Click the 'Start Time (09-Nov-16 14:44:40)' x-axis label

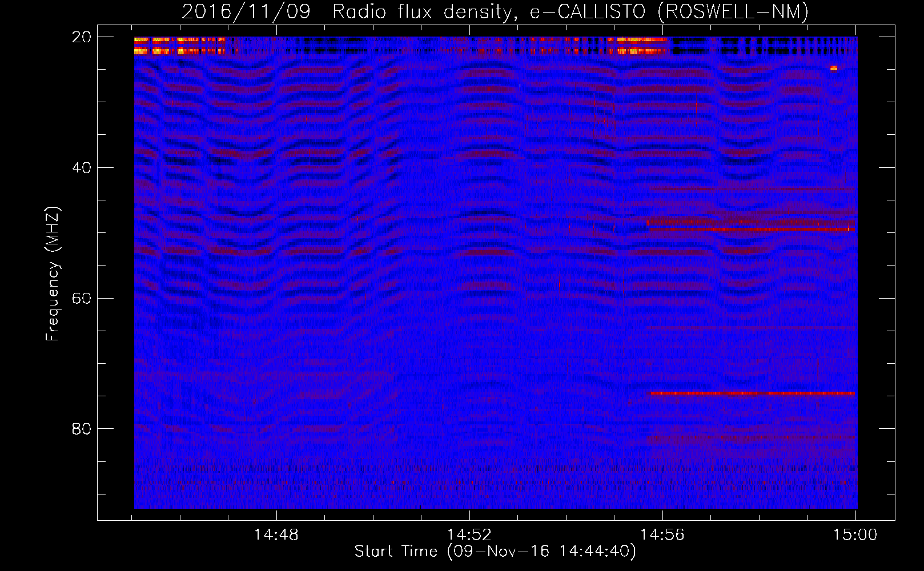(495, 551)
